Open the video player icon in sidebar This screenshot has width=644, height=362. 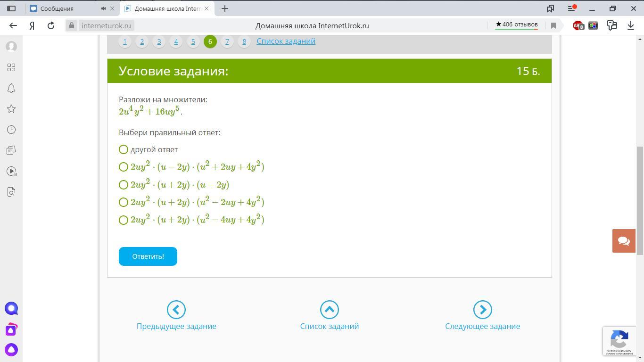tap(11, 171)
